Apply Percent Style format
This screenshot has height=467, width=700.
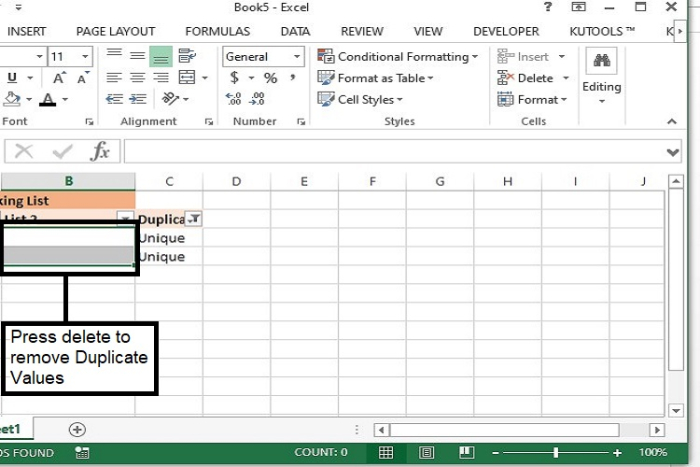point(270,78)
